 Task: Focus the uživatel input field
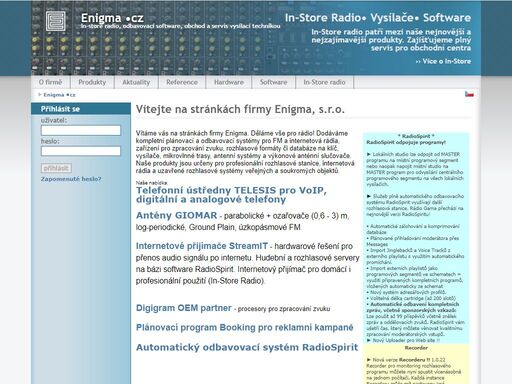point(81,130)
